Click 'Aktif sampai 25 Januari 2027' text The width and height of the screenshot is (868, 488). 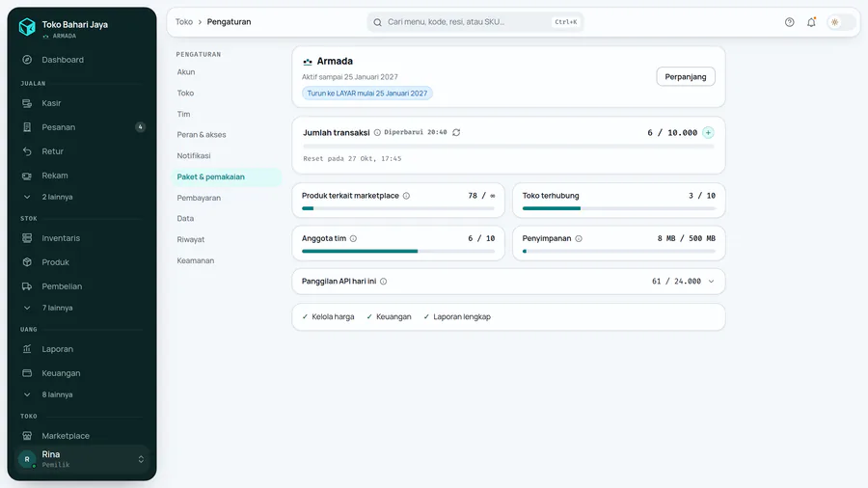tap(350, 77)
